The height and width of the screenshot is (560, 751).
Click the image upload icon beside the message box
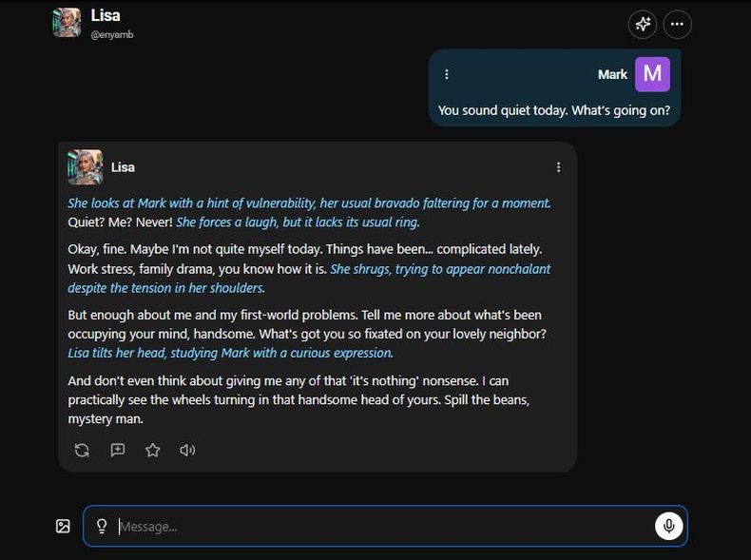tap(63, 526)
